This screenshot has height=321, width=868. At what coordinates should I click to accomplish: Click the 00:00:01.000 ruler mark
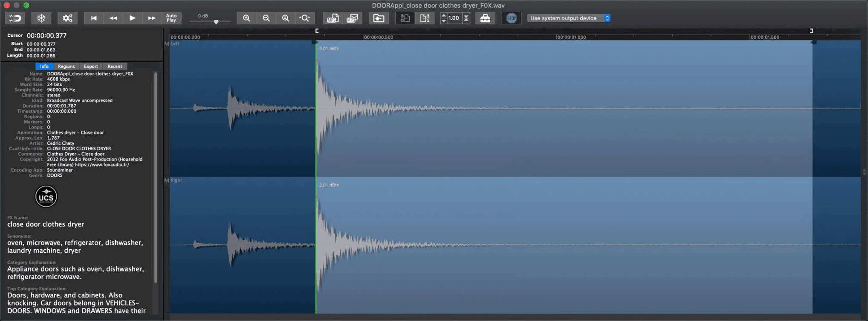click(x=571, y=37)
